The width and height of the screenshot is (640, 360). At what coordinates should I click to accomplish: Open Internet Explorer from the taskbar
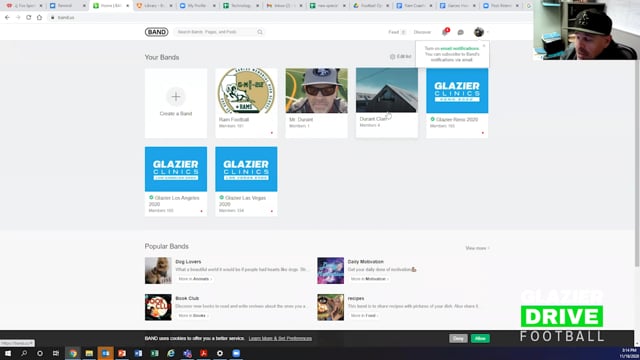point(171,353)
